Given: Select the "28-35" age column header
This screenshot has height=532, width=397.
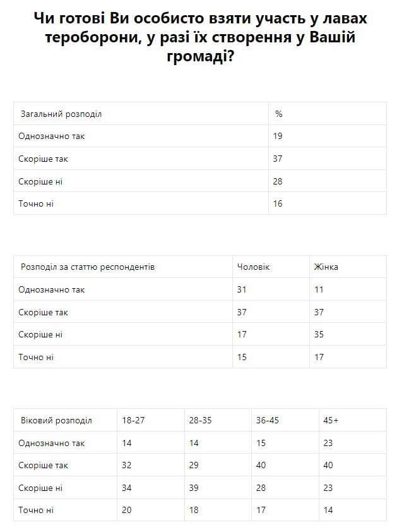Looking at the screenshot, I should (200, 420).
